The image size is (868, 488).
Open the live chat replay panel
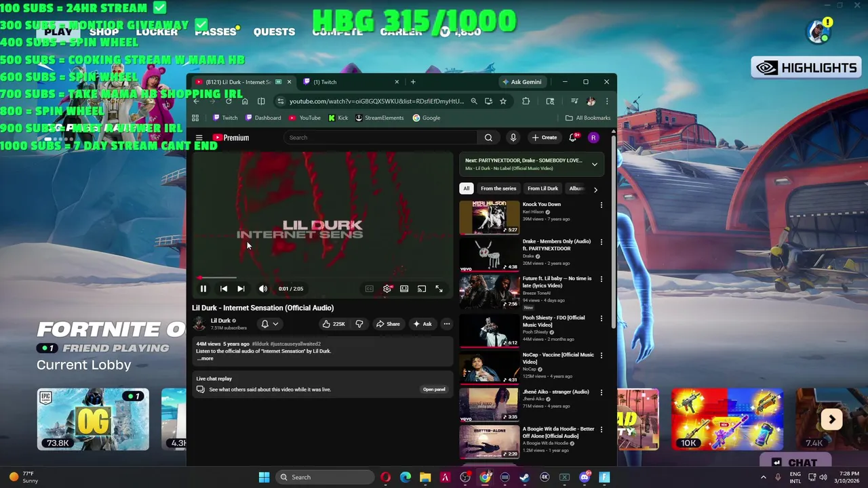point(434,390)
